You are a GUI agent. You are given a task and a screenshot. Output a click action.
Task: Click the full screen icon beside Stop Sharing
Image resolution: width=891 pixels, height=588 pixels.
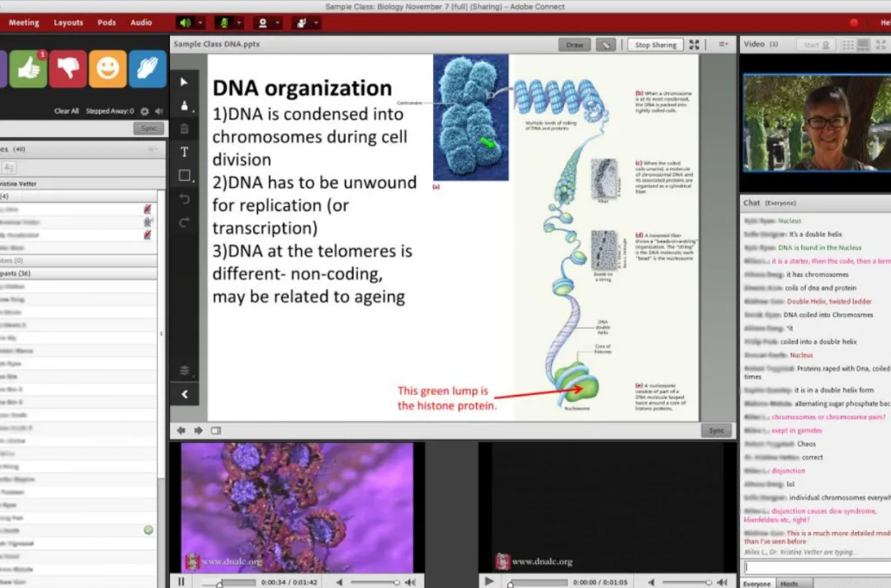click(695, 45)
